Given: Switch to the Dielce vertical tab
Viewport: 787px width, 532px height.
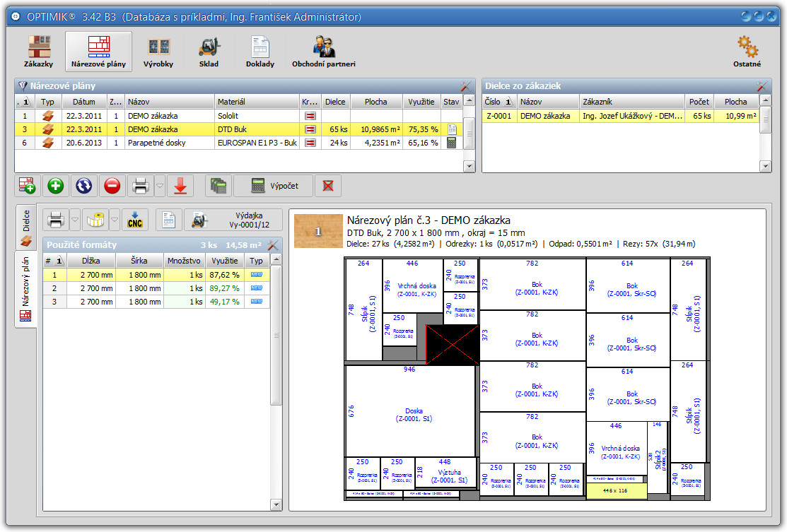Looking at the screenshot, I should (x=26, y=227).
